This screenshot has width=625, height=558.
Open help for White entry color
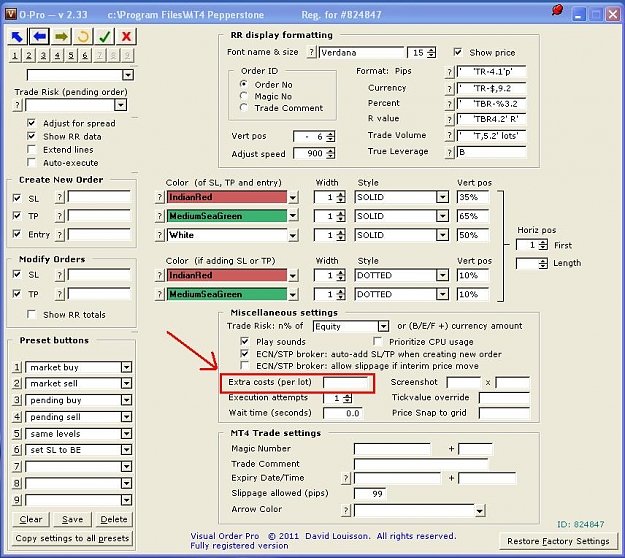pyautogui.click(x=159, y=235)
